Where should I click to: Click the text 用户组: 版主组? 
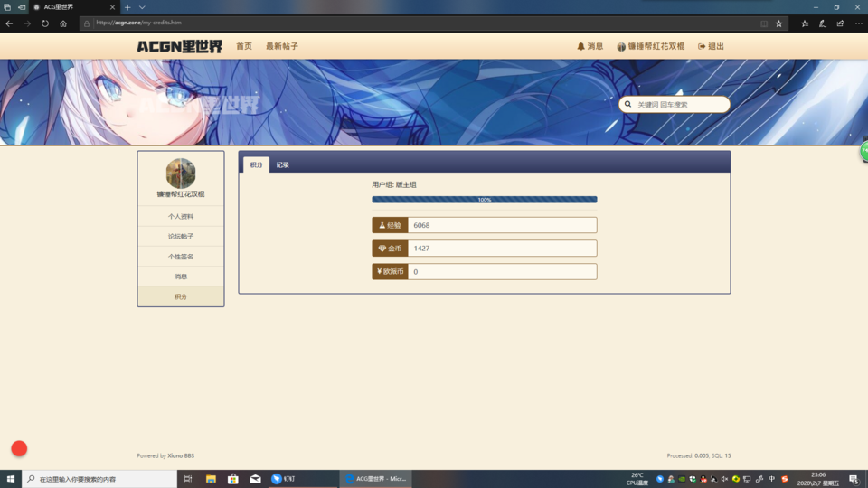[x=394, y=184]
